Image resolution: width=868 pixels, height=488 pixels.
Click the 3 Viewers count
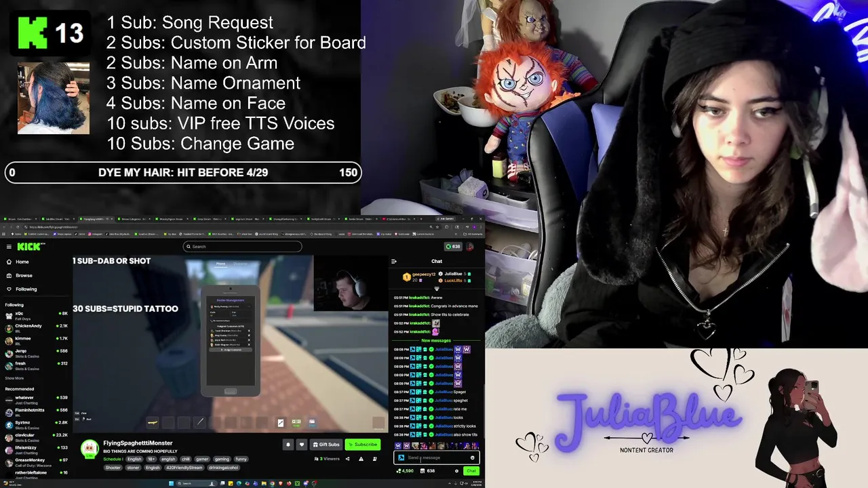327,459
